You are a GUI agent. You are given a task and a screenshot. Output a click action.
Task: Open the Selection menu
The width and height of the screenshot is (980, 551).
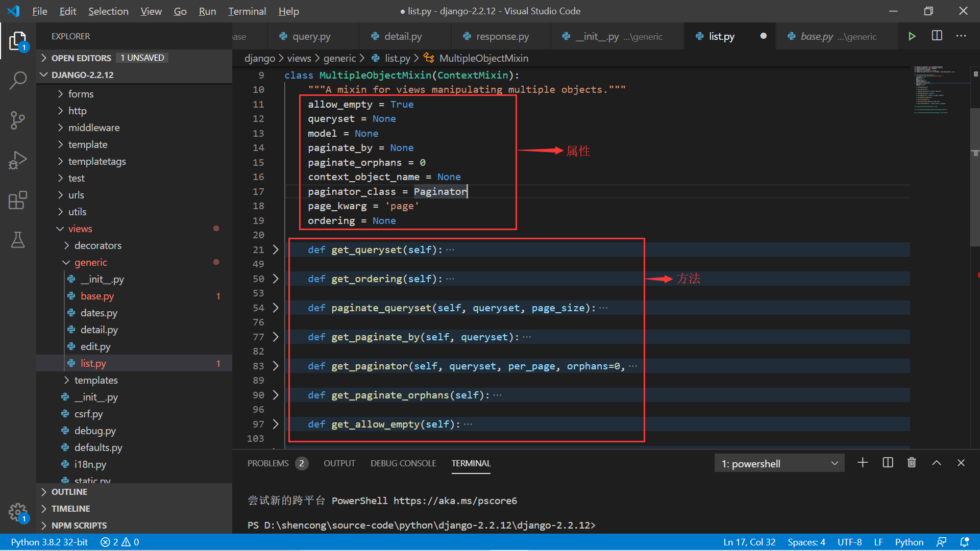[x=108, y=11]
